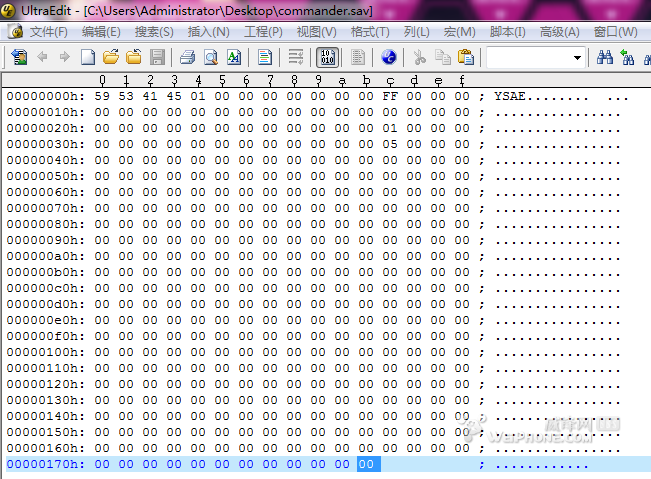
Task: Expand the search combo box dropdown arrow
Action: (x=577, y=58)
